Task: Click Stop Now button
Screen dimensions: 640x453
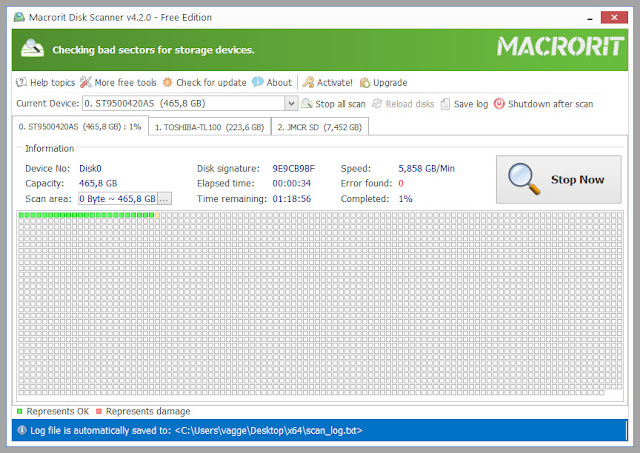Action: 559,179
